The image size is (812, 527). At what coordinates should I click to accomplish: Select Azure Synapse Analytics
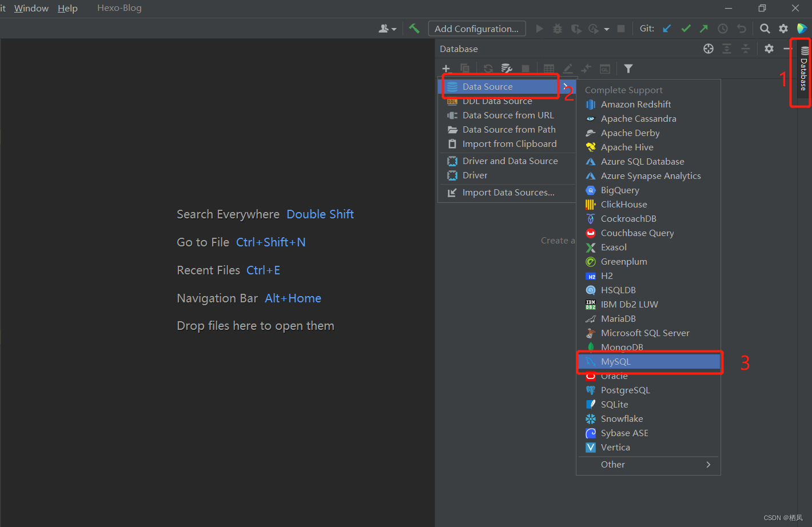coord(648,175)
